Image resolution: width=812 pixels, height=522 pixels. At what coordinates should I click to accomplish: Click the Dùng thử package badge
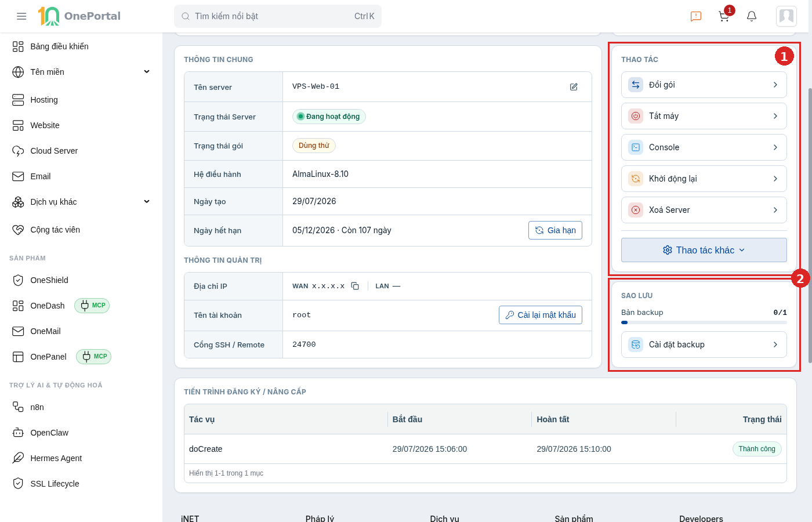[x=314, y=146]
